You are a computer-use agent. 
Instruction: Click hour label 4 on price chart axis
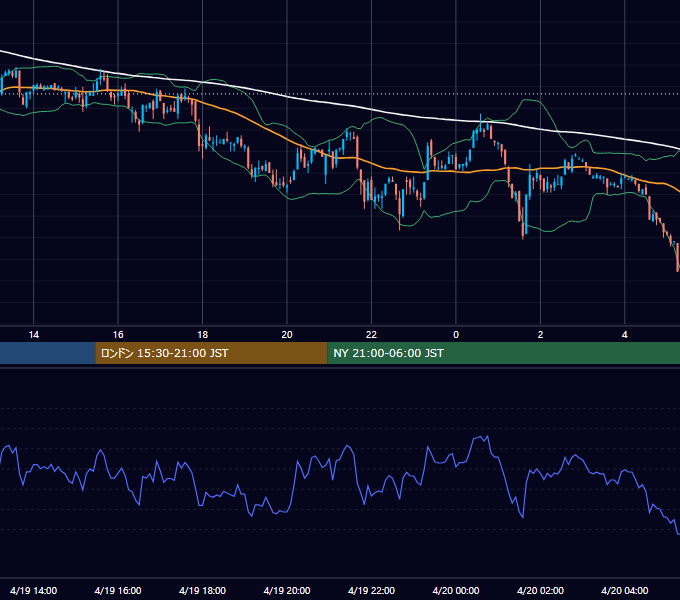pos(625,335)
